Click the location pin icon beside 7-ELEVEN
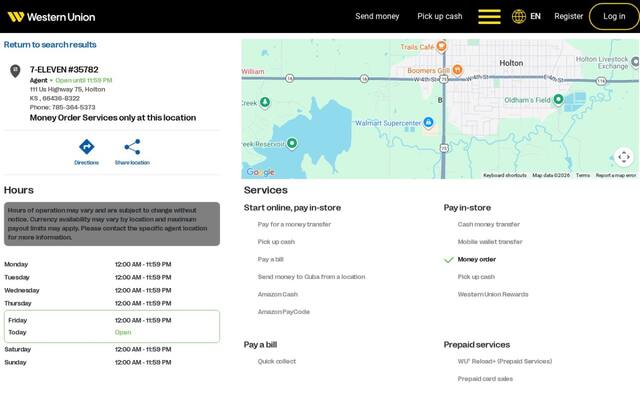 [15, 71]
